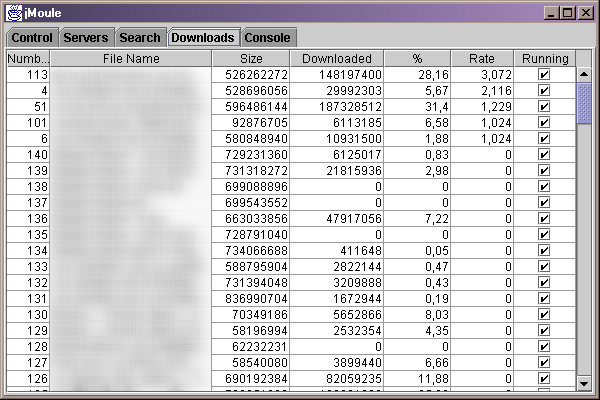Stop download 140 via Running checkbox

[544, 155]
